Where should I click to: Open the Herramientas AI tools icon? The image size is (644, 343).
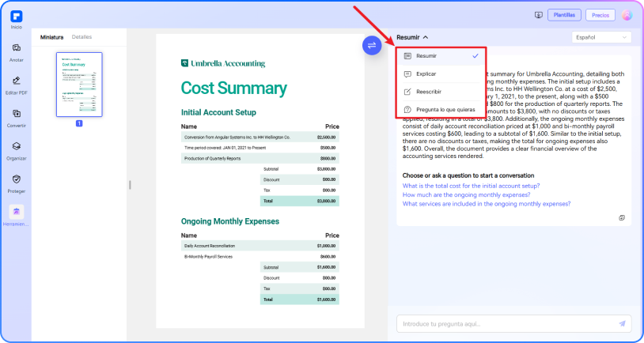(x=17, y=213)
